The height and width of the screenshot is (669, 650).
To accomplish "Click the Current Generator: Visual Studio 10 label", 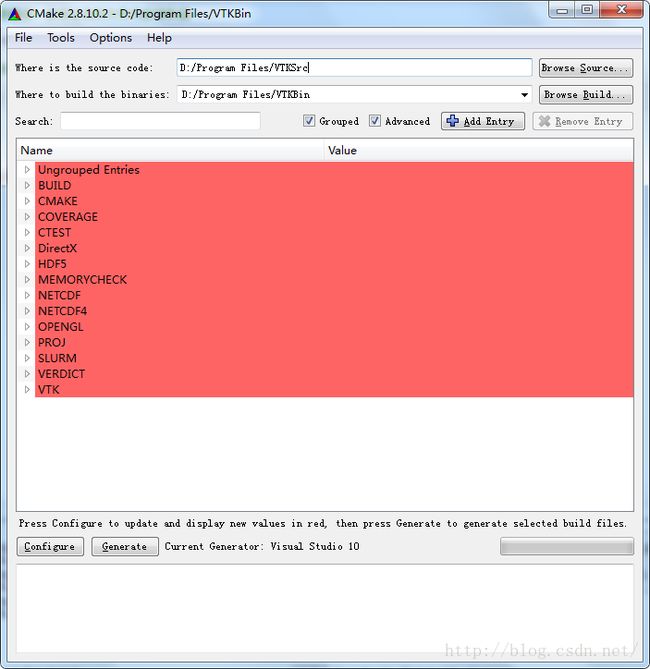I will pyautogui.click(x=262, y=547).
